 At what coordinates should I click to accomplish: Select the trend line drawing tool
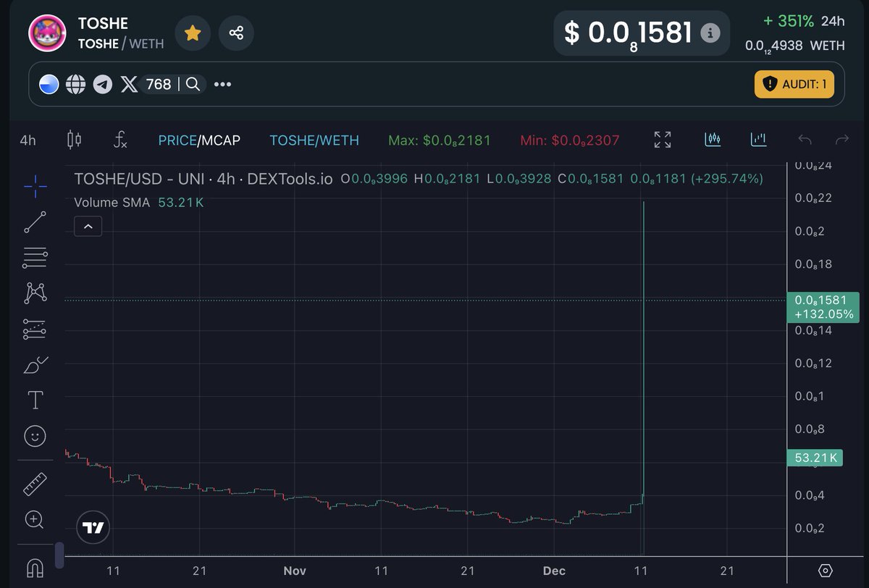click(35, 222)
